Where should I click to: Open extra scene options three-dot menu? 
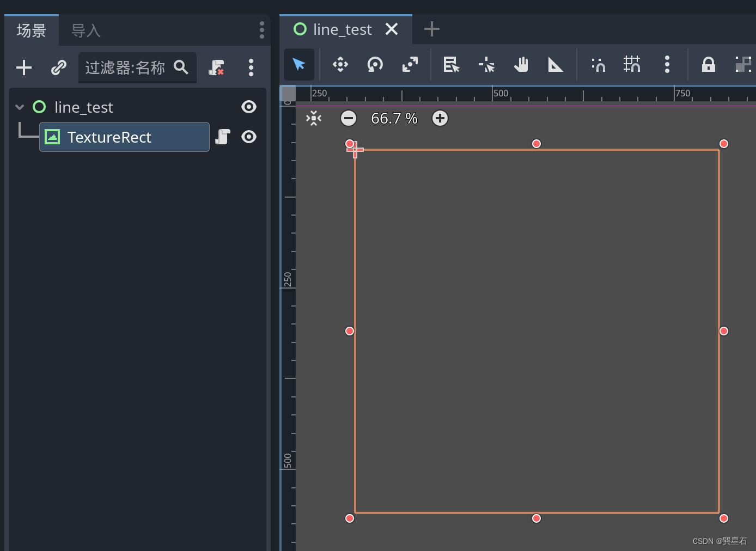click(x=251, y=68)
